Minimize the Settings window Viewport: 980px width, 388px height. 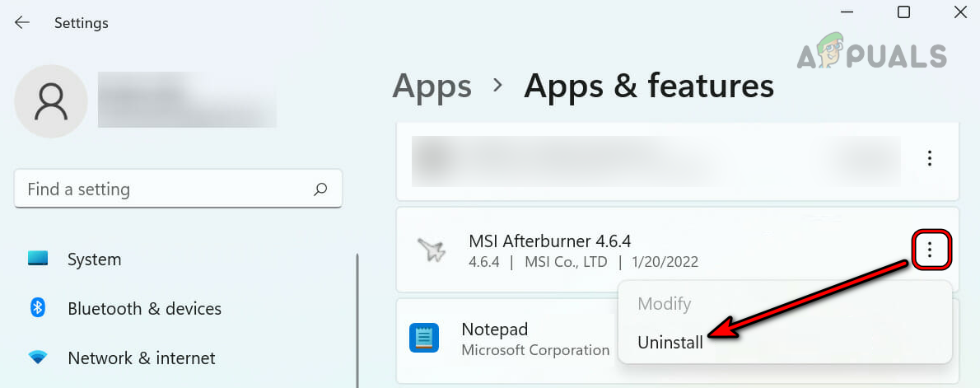click(x=847, y=12)
